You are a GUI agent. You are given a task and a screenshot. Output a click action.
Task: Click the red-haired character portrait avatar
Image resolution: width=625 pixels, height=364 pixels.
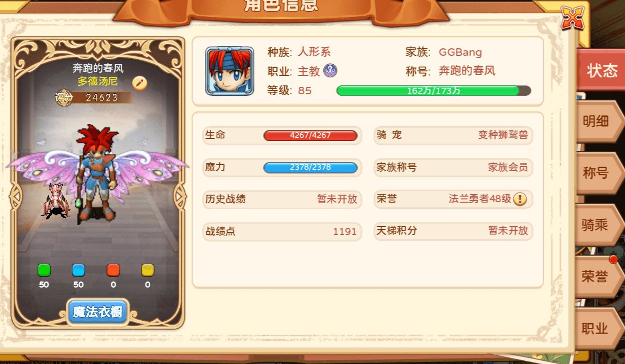(229, 71)
